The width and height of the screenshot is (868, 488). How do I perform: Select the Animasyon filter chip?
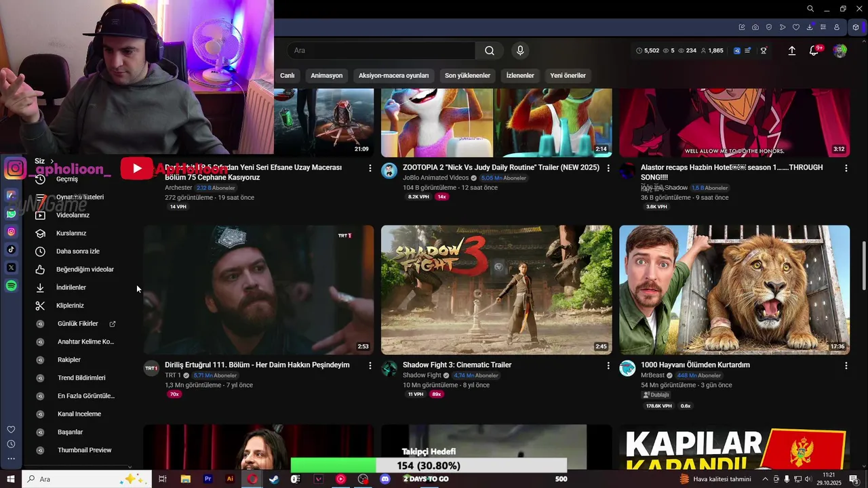click(x=327, y=75)
